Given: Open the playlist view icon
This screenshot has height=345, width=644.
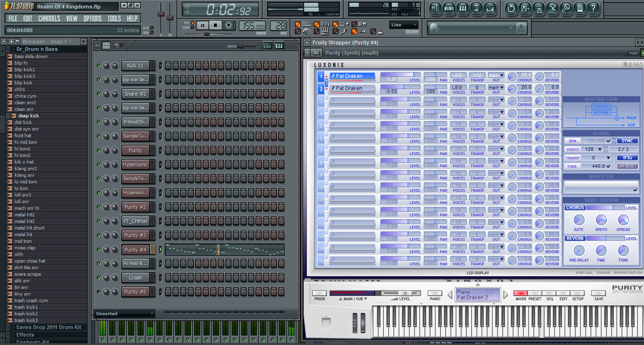Looking at the screenshot, I should [435, 8].
